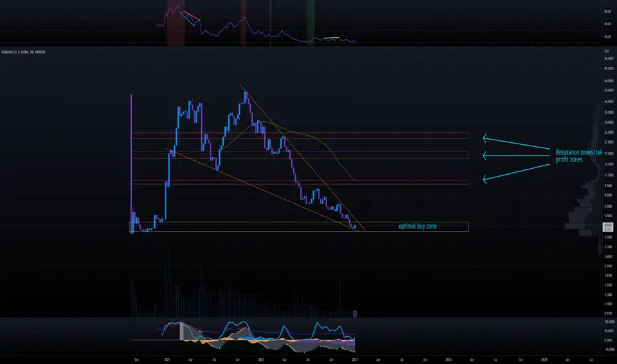Select the 'Resistance zones/take profit zones' text label
The width and height of the screenshot is (617, 364).
(579, 156)
